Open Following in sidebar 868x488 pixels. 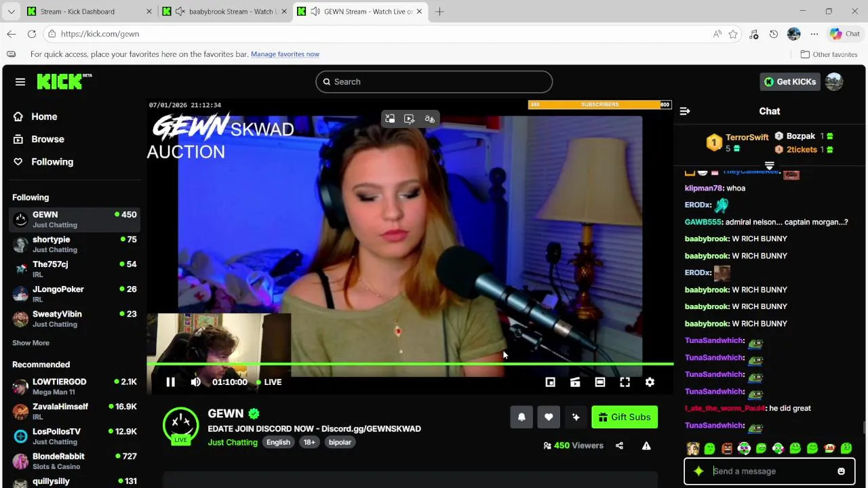[52, 161]
